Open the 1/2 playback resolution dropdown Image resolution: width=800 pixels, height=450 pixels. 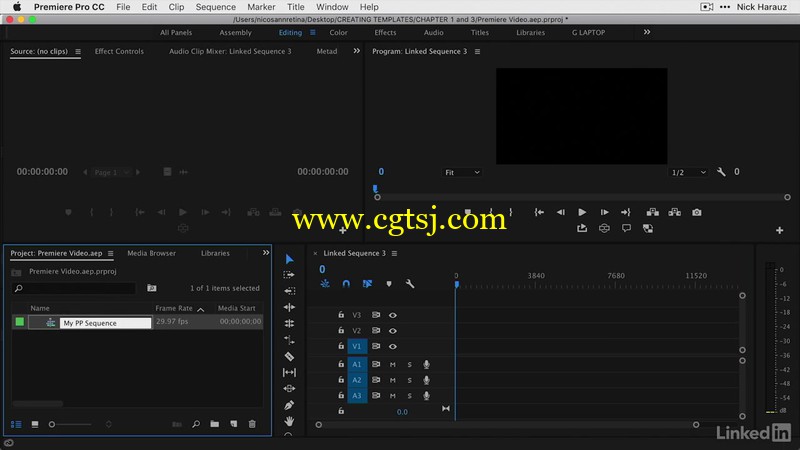click(x=688, y=172)
